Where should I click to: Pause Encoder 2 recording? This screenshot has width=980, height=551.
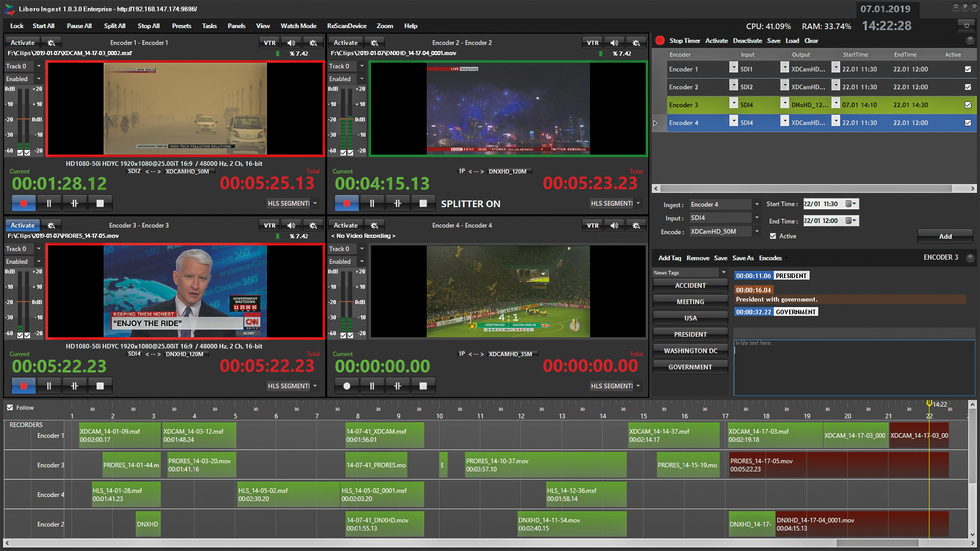coord(372,203)
